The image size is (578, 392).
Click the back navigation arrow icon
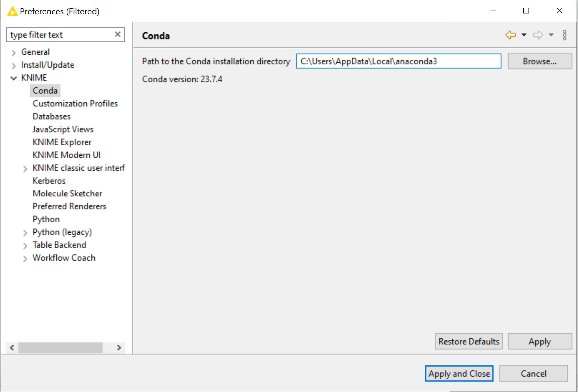(510, 35)
